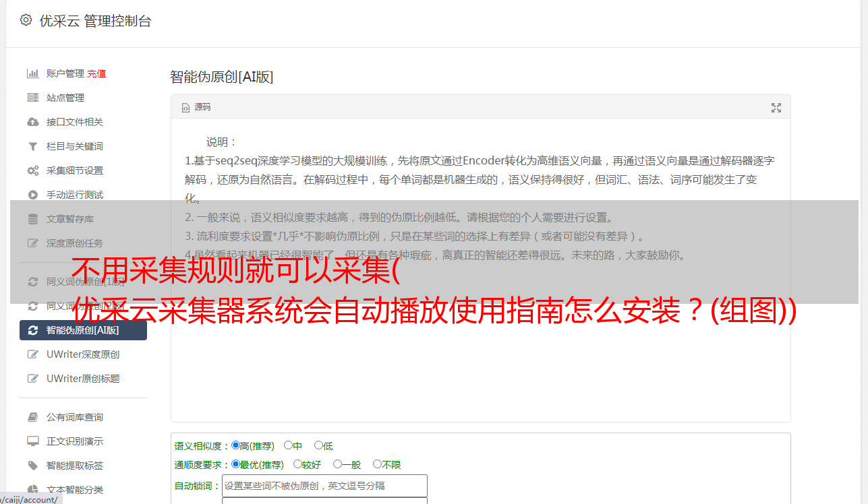This screenshot has width=868, height=504.
Task: Click the 栏目与关键词 filter icon
Action: tap(32, 146)
